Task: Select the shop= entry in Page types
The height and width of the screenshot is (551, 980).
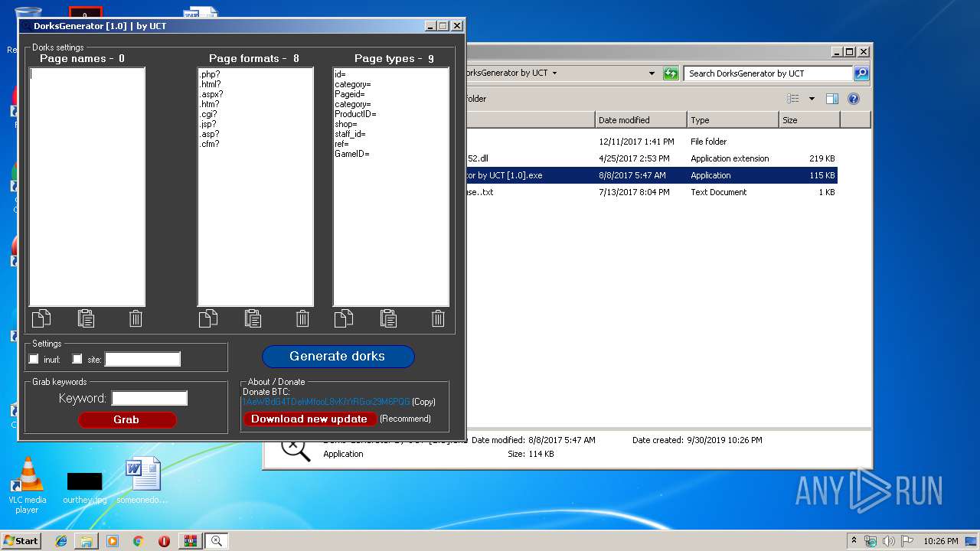Action: (x=346, y=124)
